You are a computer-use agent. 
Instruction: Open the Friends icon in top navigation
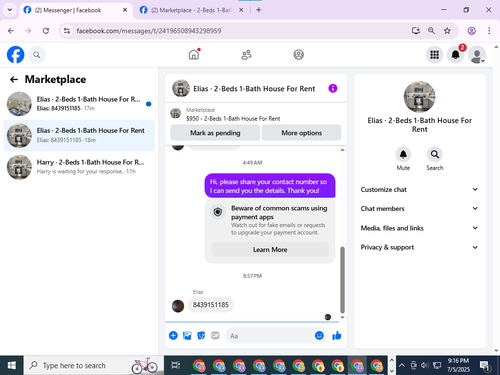point(246,55)
